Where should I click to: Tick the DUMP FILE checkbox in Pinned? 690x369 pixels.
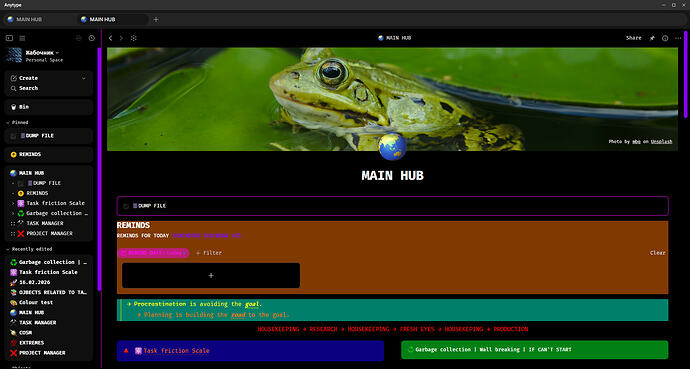coord(13,136)
